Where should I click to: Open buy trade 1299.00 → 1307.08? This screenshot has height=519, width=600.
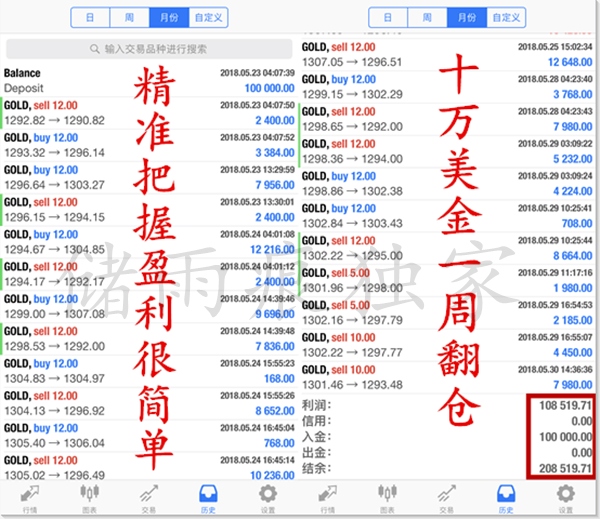(149, 307)
